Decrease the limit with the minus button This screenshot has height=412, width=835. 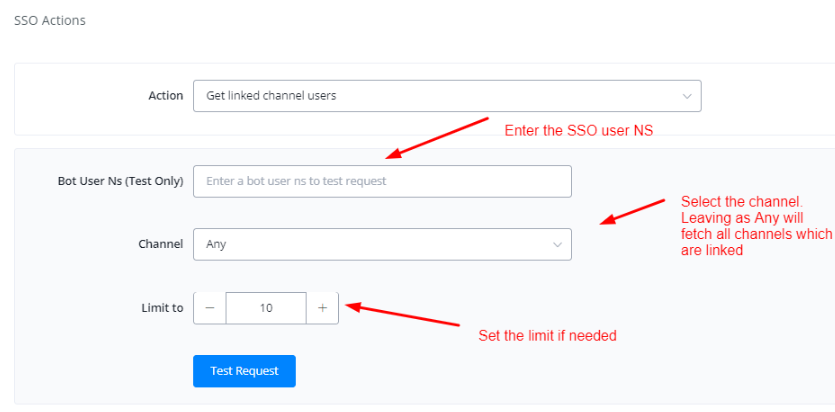tap(210, 308)
